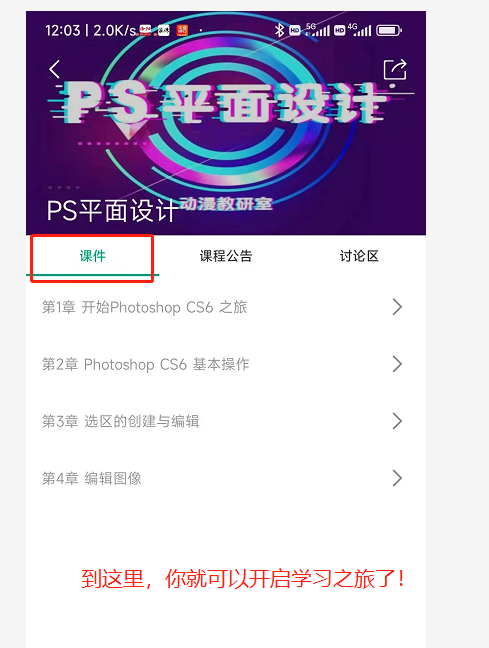Tap the 4G signal strength icon
Viewport: 489px width, 648px height.
coord(359,30)
